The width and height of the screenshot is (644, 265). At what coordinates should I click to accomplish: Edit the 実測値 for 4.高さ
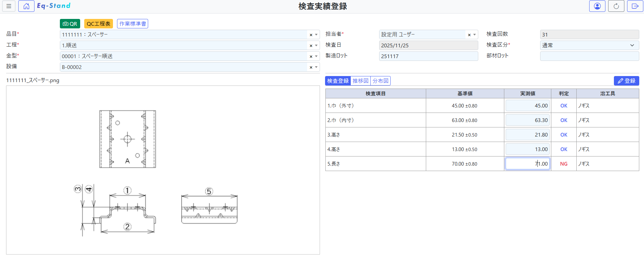(528, 149)
